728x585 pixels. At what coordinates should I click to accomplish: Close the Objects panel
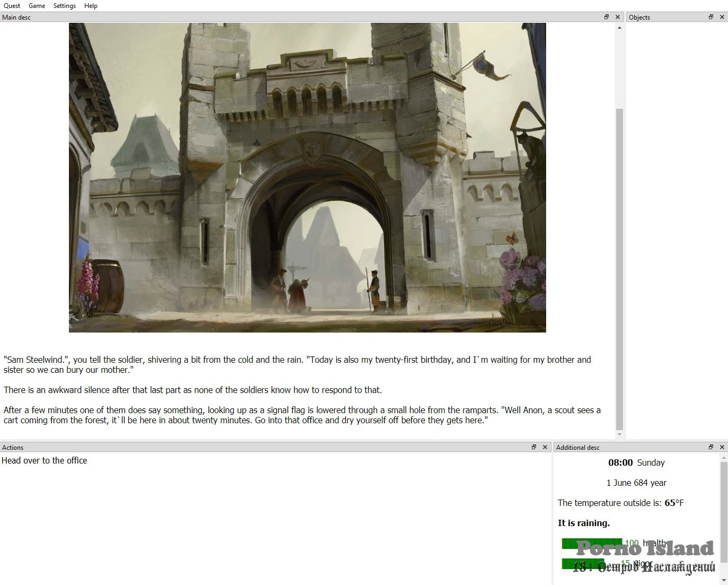(722, 17)
